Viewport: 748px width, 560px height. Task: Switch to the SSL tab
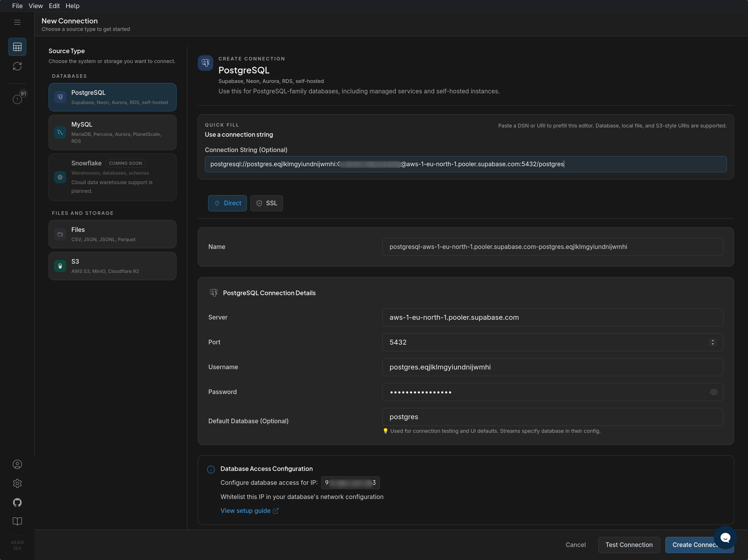tap(266, 203)
